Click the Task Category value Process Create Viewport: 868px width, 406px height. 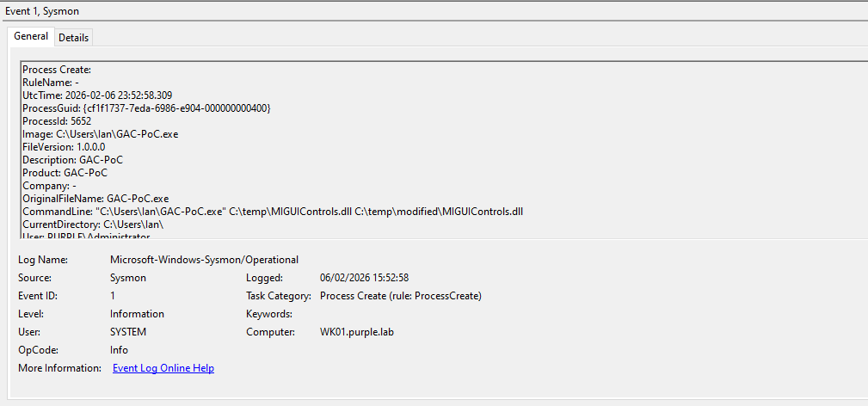pos(400,296)
